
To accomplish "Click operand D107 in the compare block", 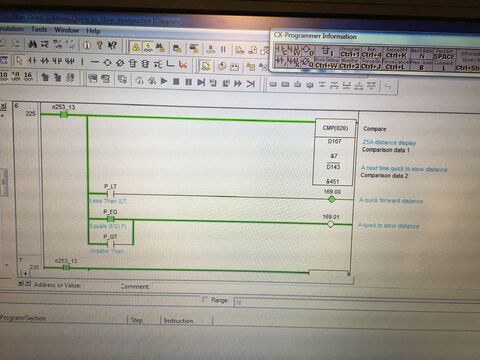I will click(334, 141).
